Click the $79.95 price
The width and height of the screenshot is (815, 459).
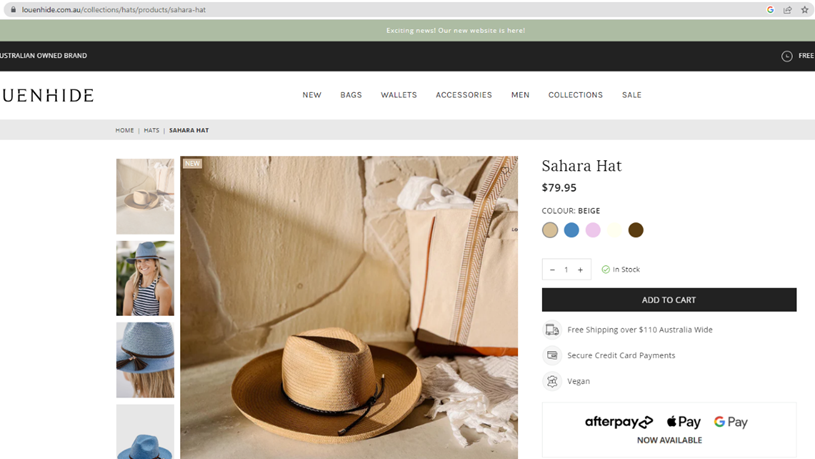coord(559,188)
